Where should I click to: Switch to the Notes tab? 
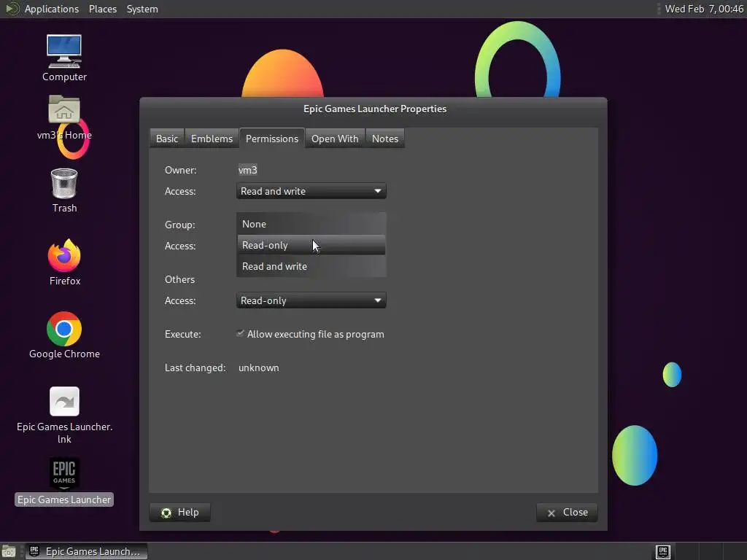[x=385, y=139]
